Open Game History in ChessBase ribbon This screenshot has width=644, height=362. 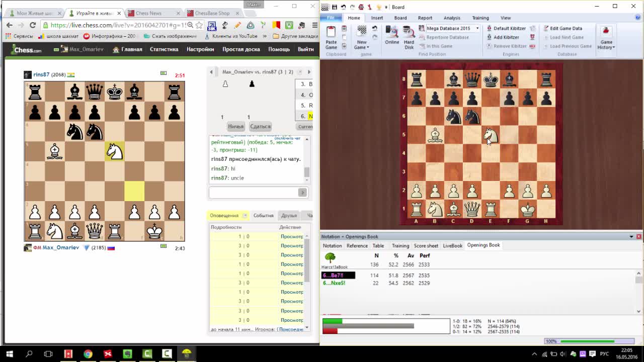tap(606, 38)
